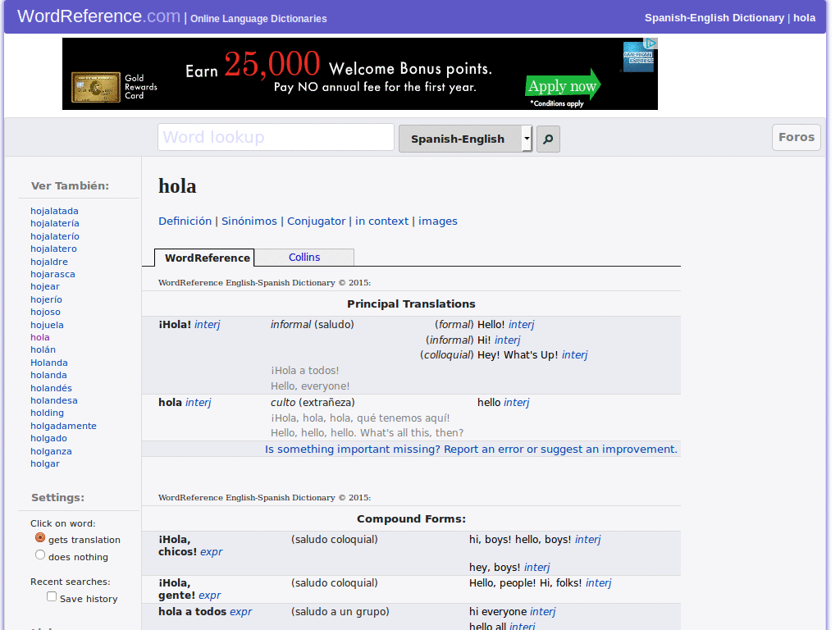Viewport: 840px width, 630px height.
Task: Click the green Apply now arrow
Action: point(563,84)
